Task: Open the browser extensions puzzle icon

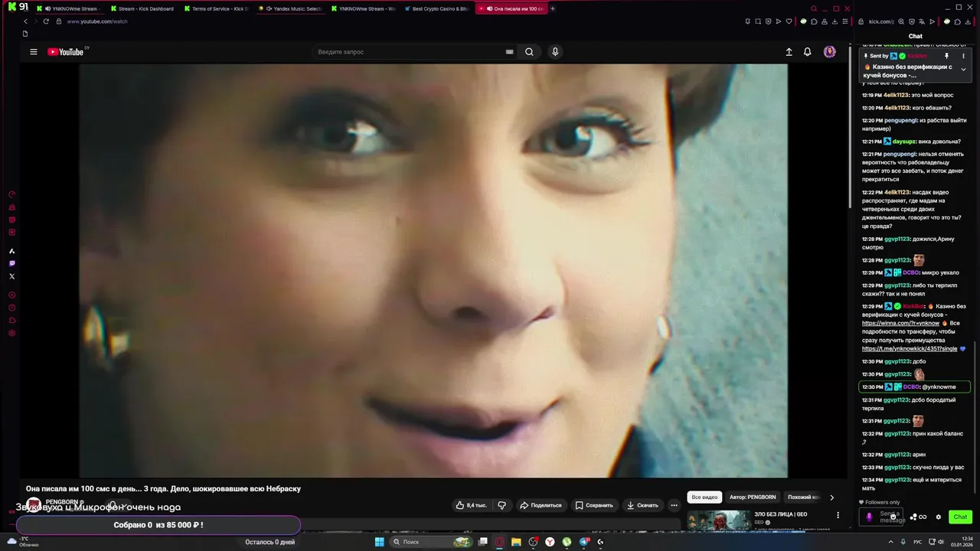Action: [814, 21]
